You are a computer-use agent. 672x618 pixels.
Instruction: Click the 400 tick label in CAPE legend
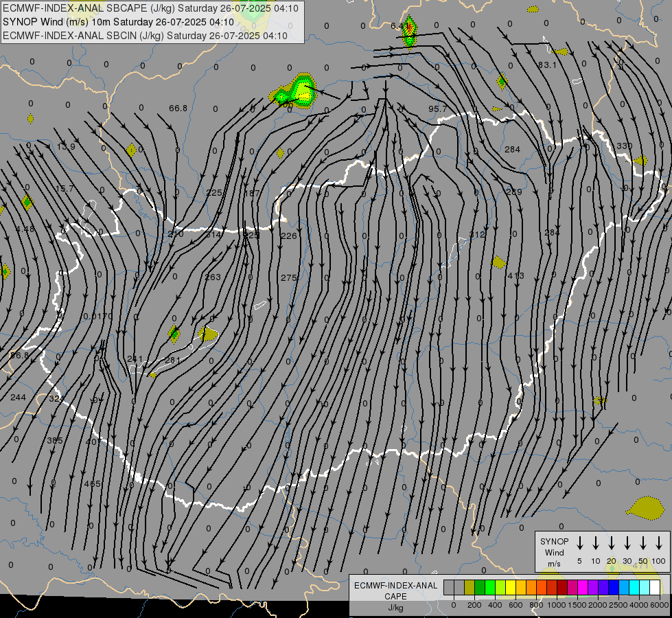click(495, 605)
